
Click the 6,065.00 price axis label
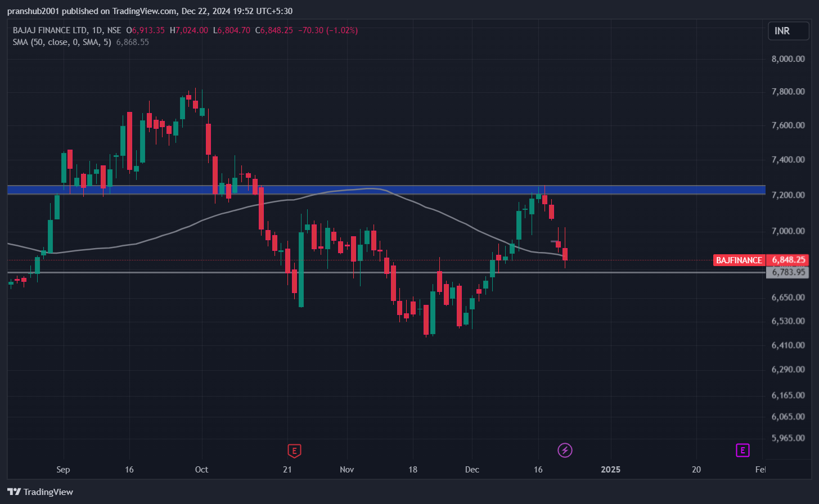coord(787,417)
